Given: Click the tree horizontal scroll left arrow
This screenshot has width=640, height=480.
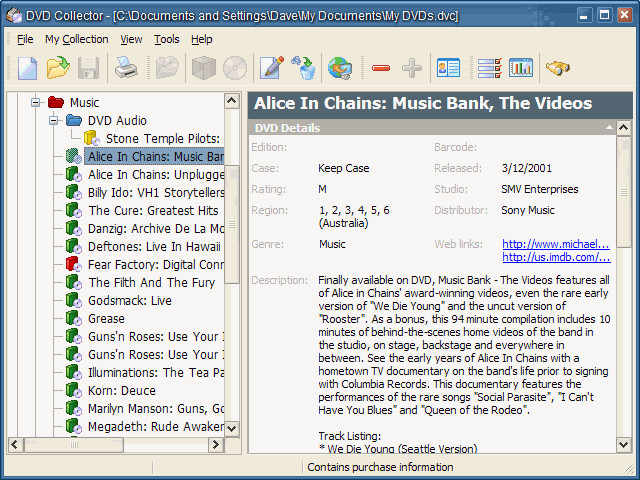Looking at the screenshot, I should [x=16, y=444].
